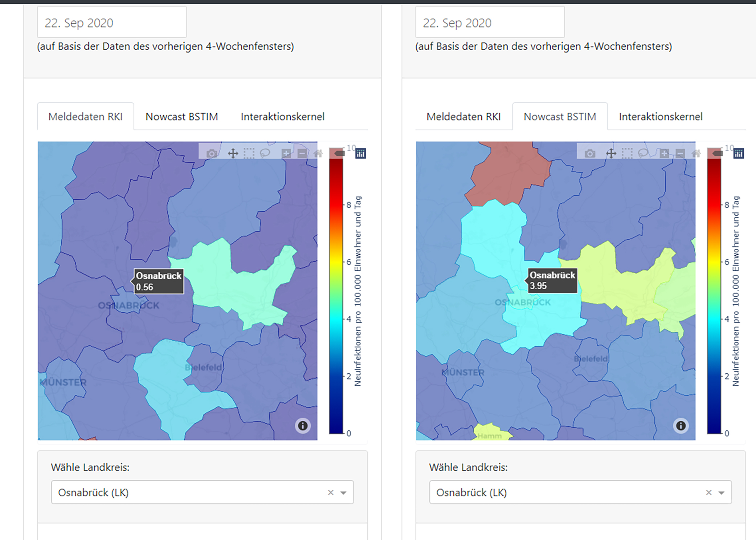The height and width of the screenshot is (540, 756).
Task: Open Plotly logo link on left map
Action: pos(360,154)
